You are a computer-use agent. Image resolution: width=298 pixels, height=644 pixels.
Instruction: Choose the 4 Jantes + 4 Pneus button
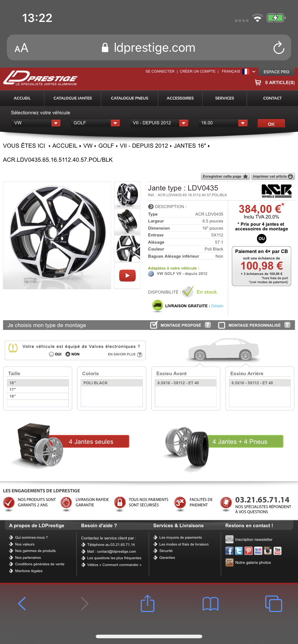click(x=240, y=442)
